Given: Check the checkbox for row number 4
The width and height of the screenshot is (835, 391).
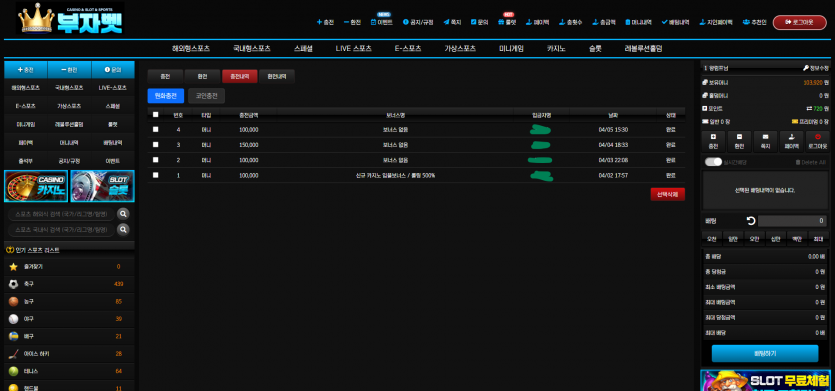Looking at the screenshot, I should coord(155,129).
